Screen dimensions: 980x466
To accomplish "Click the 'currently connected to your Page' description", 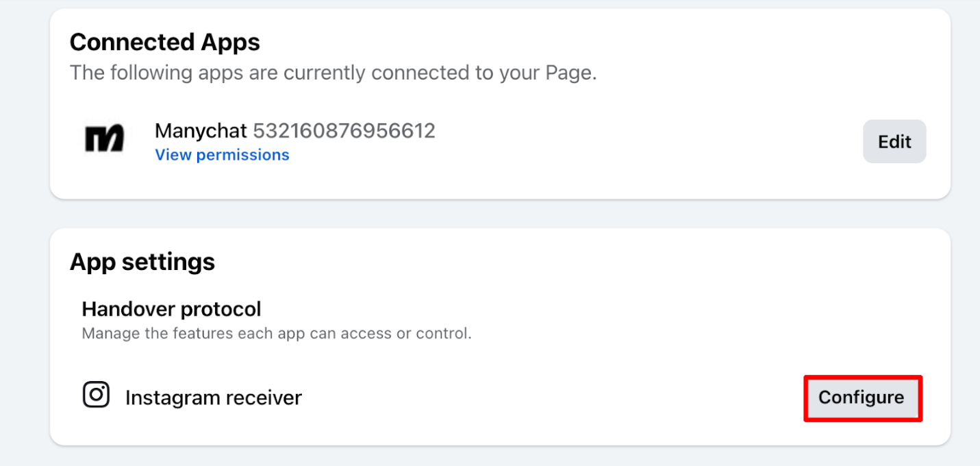I will [333, 73].
